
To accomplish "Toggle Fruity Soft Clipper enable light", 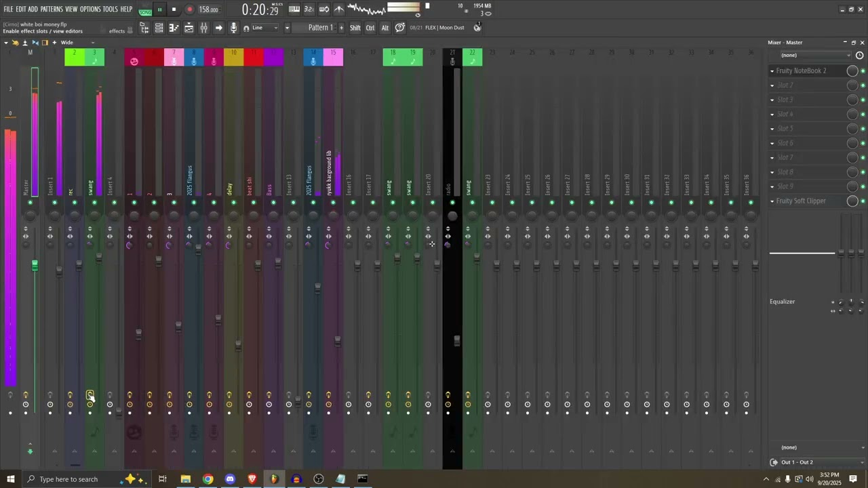I will pyautogui.click(x=863, y=201).
